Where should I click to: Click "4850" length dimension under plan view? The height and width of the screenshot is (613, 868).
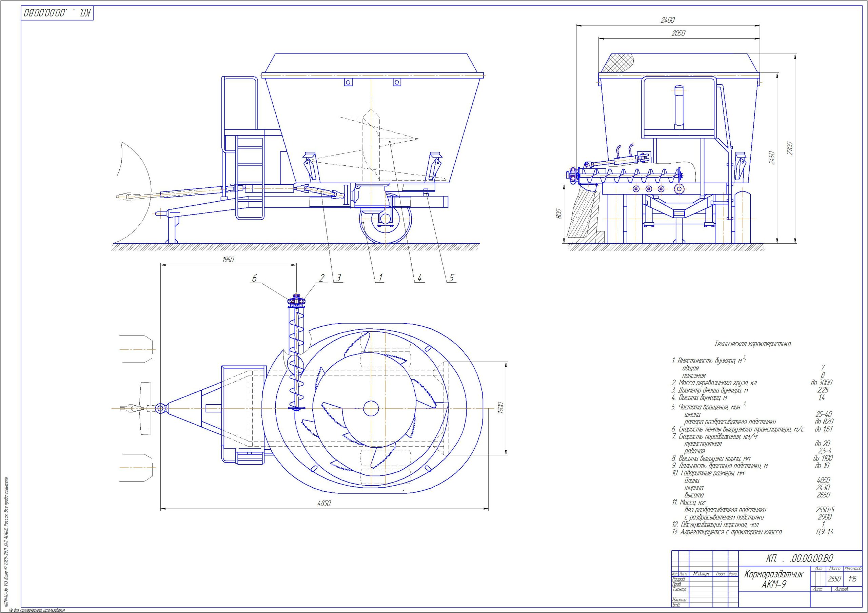pos(324,504)
